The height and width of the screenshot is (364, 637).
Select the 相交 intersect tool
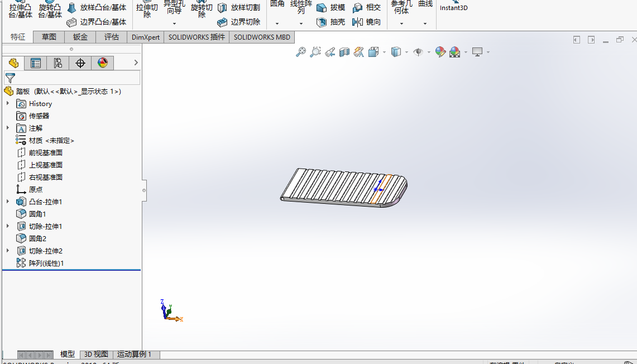click(x=366, y=8)
